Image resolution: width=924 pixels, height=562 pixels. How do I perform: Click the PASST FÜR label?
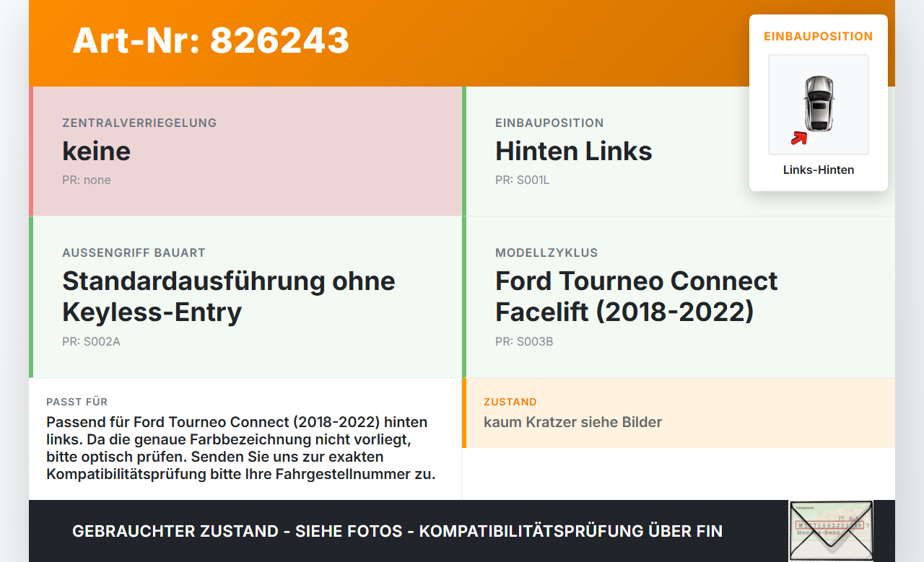[x=77, y=402]
